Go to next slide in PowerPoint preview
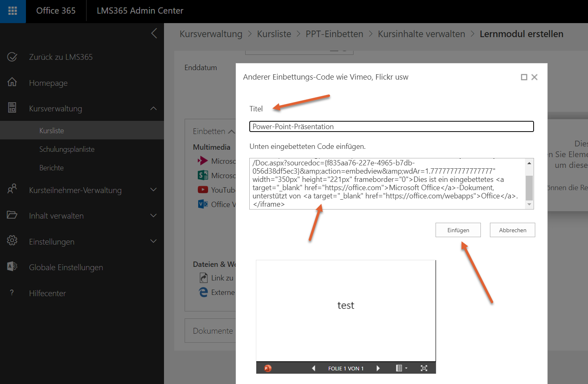This screenshot has width=588, height=384. (x=378, y=368)
